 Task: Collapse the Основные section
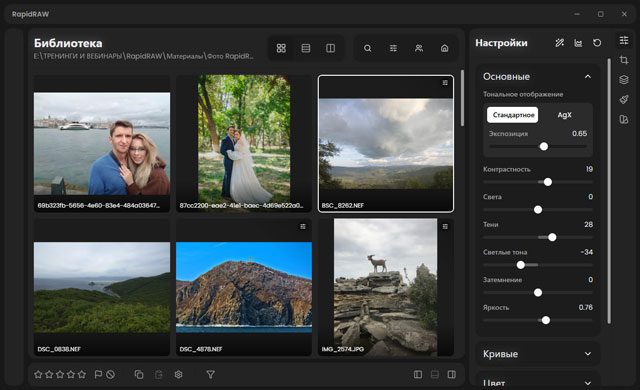coord(588,76)
